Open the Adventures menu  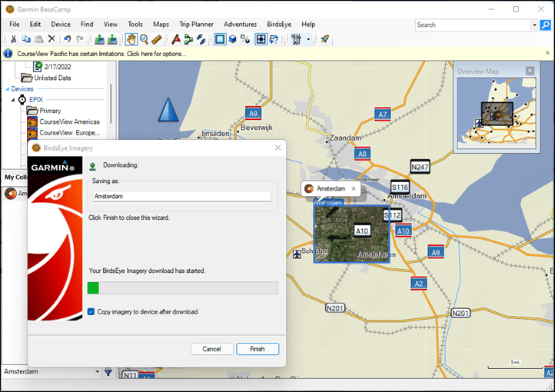(x=240, y=25)
